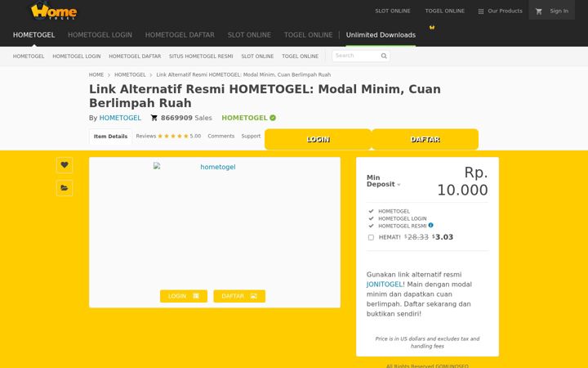Open the HOMETOGEL main nav tab
The width and height of the screenshot is (588, 368).
coord(33,35)
